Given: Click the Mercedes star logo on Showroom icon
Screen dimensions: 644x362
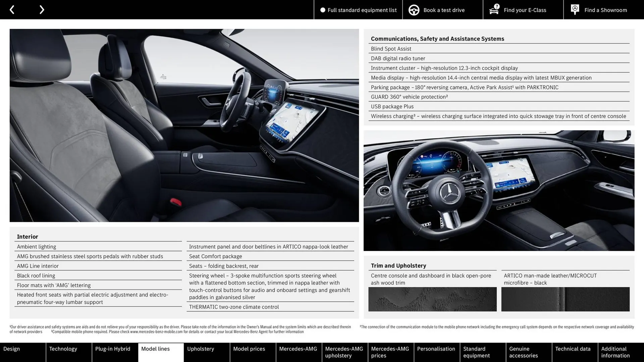Looking at the screenshot, I should 575,8.
